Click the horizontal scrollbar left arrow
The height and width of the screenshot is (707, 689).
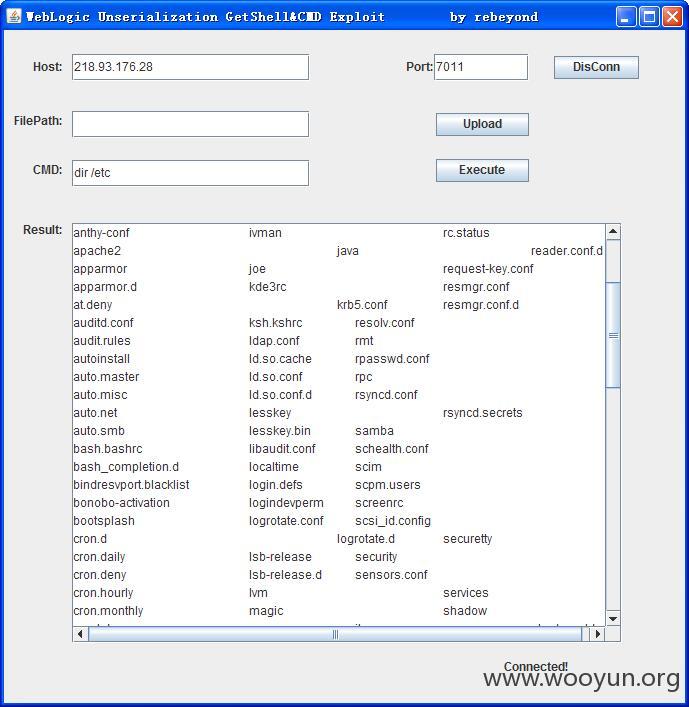(x=80, y=634)
